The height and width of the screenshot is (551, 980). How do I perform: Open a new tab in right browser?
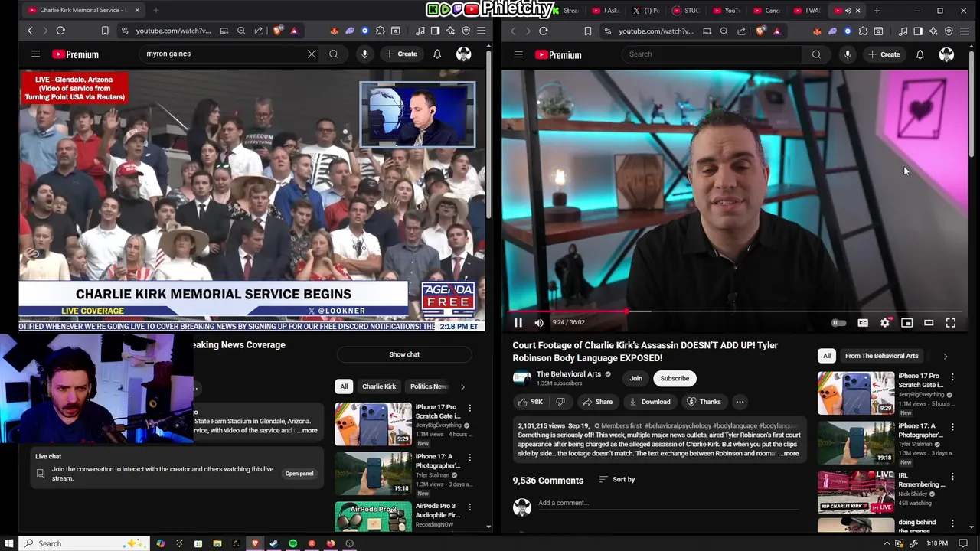877,11
